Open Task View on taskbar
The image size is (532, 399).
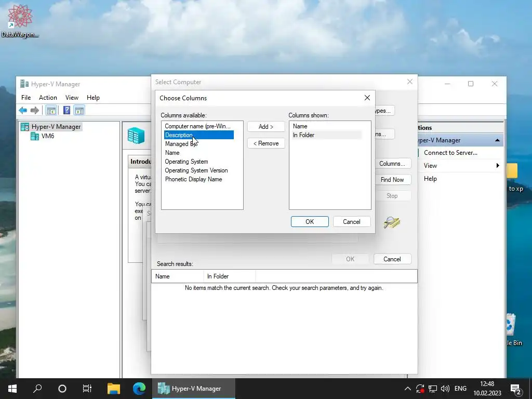[x=87, y=389]
